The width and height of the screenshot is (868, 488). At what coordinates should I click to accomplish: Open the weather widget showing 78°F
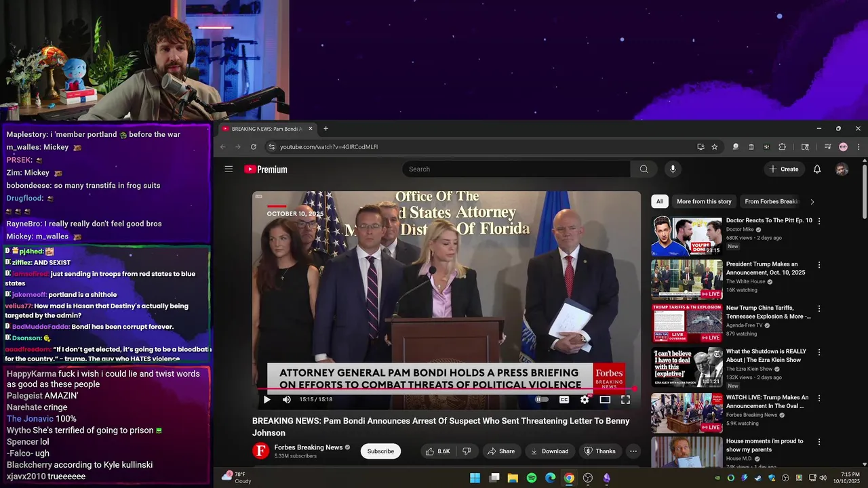point(237,478)
